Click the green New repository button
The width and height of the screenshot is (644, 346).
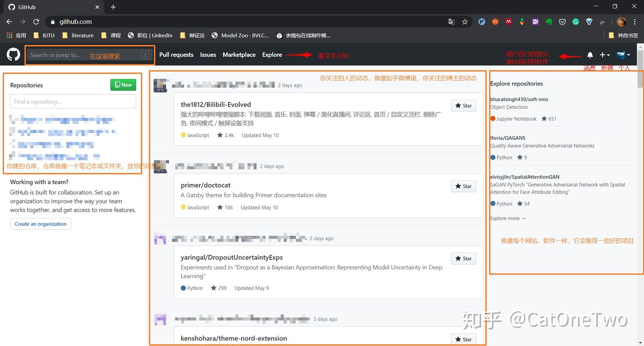pyautogui.click(x=123, y=85)
